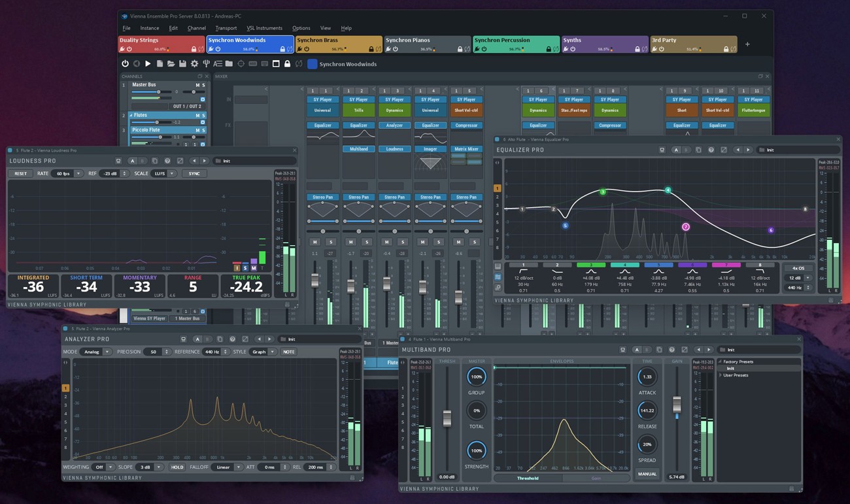Open the help icon in the Analyzer Pro header
The image size is (850, 504).
tap(232, 339)
